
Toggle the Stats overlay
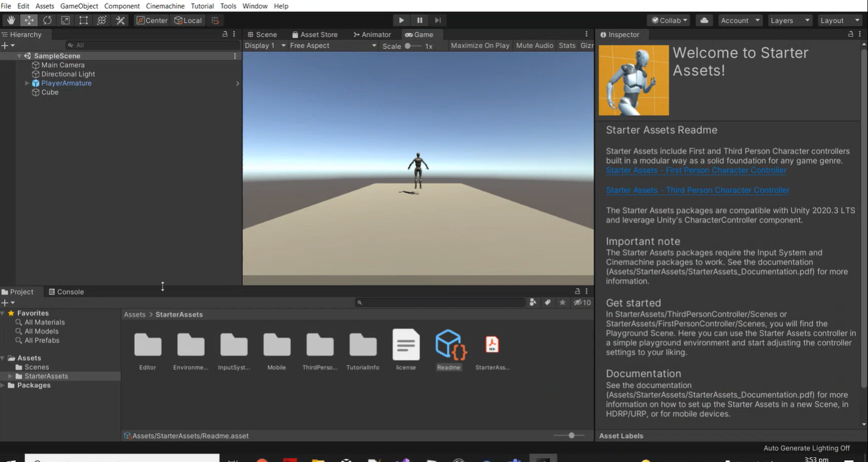[567, 45]
